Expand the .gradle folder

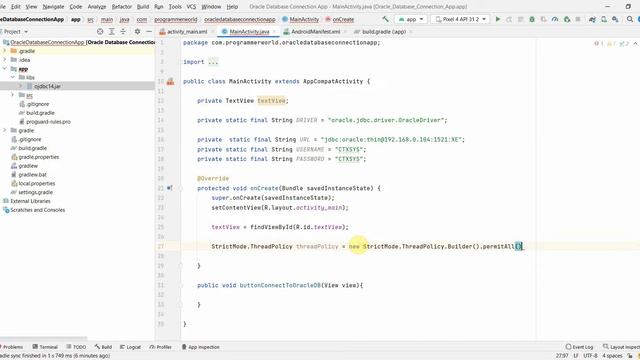pos(5,51)
